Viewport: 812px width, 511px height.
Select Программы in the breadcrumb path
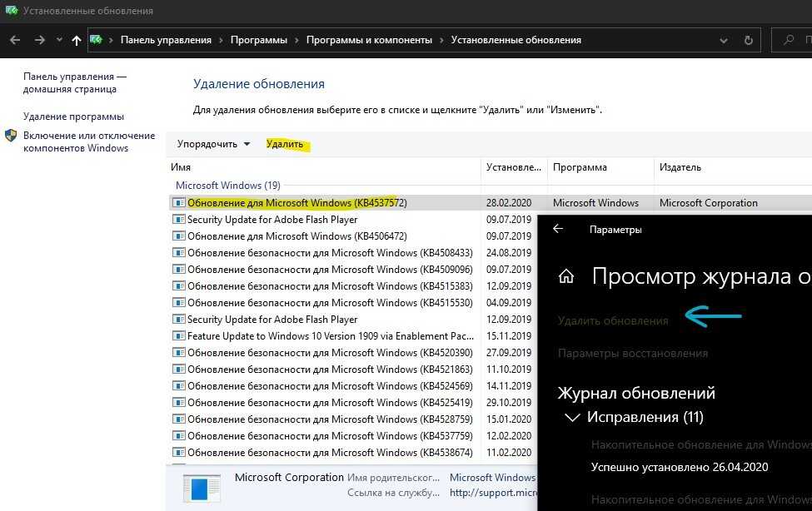click(258, 40)
